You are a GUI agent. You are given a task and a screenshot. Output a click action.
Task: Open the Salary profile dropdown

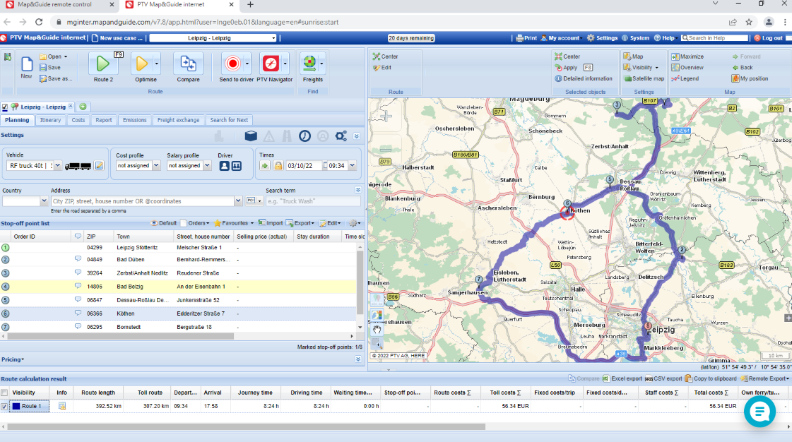click(190, 165)
